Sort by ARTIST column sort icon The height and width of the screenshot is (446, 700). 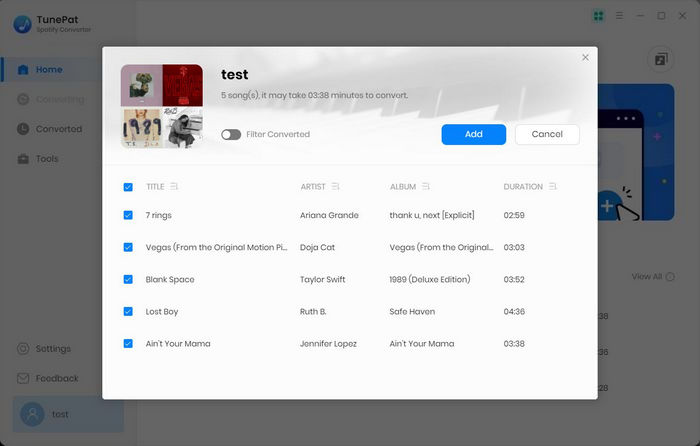click(336, 186)
